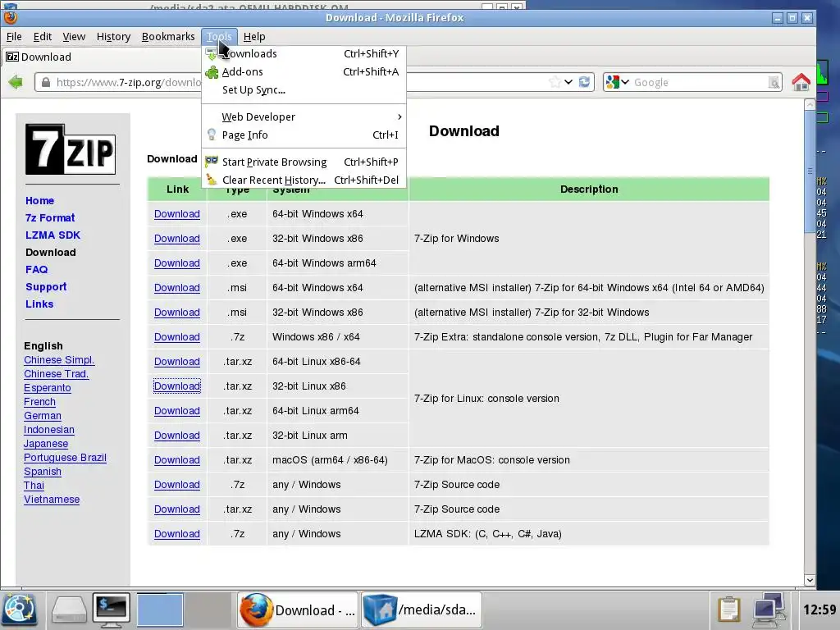Click the Clear Recent History broom icon
840x630 pixels.
click(x=212, y=180)
